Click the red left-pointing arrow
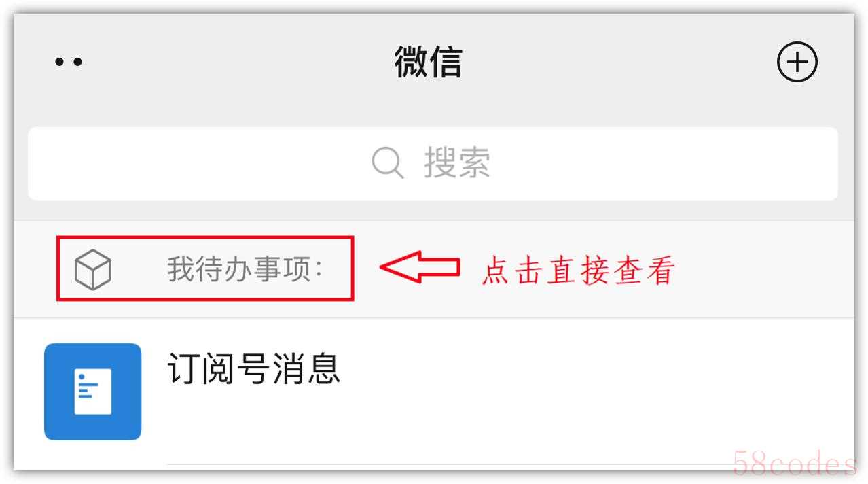The width and height of the screenshot is (868, 484). pyautogui.click(x=420, y=267)
